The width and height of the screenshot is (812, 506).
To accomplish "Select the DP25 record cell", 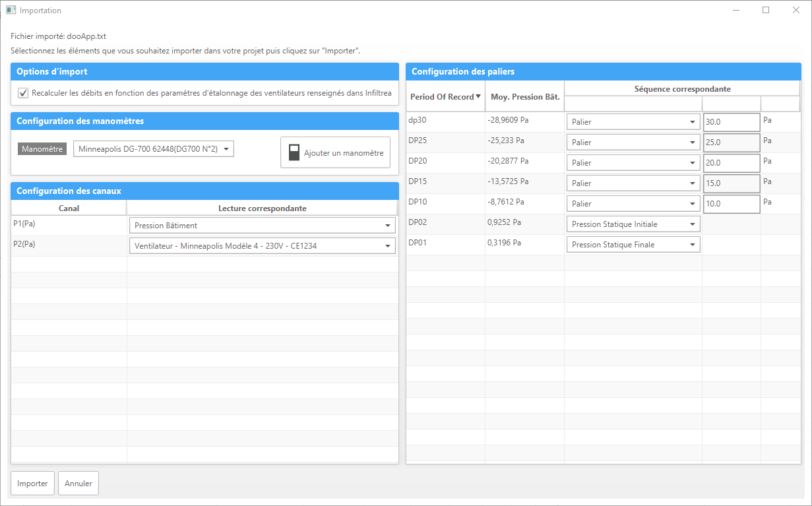I will pyautogui.click(x=445, y=142).
